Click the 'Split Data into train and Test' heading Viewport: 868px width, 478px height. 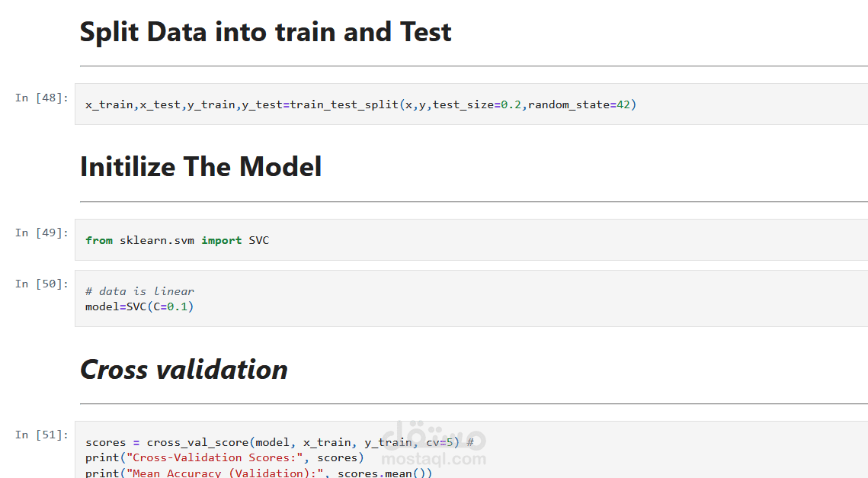[266, 31]
